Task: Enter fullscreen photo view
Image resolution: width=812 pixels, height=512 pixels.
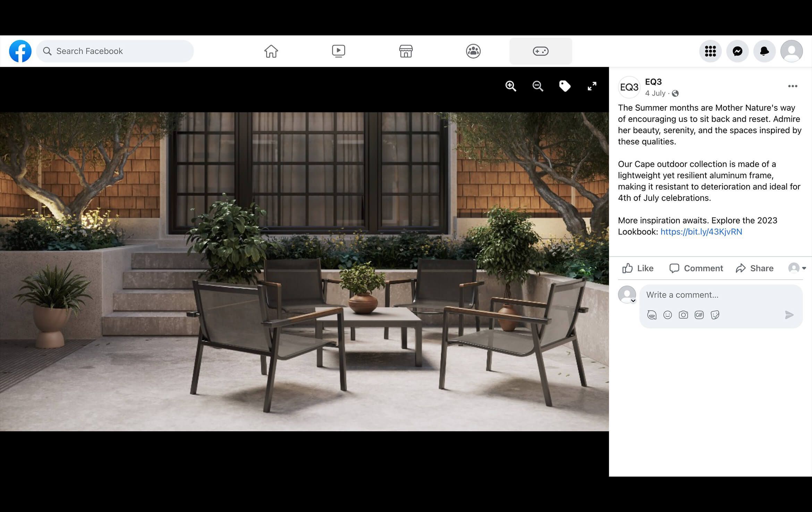Action: (x=592, y=86)
